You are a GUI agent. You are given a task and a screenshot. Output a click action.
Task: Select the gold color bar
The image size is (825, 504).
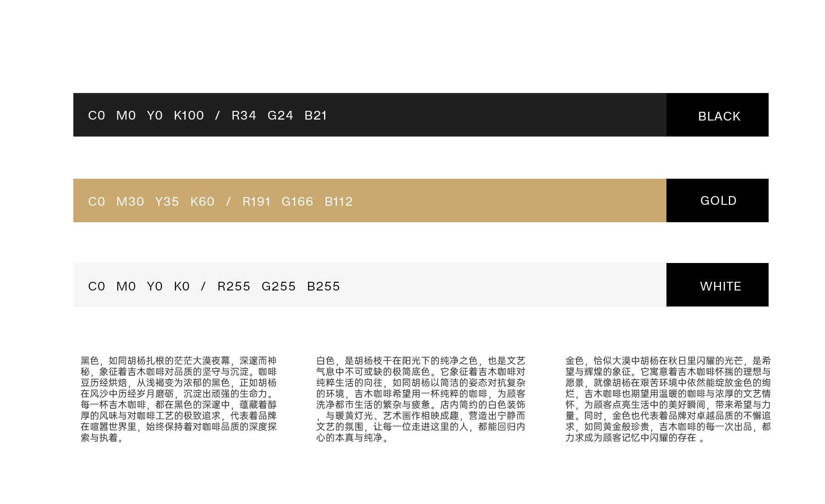(369, 200)
